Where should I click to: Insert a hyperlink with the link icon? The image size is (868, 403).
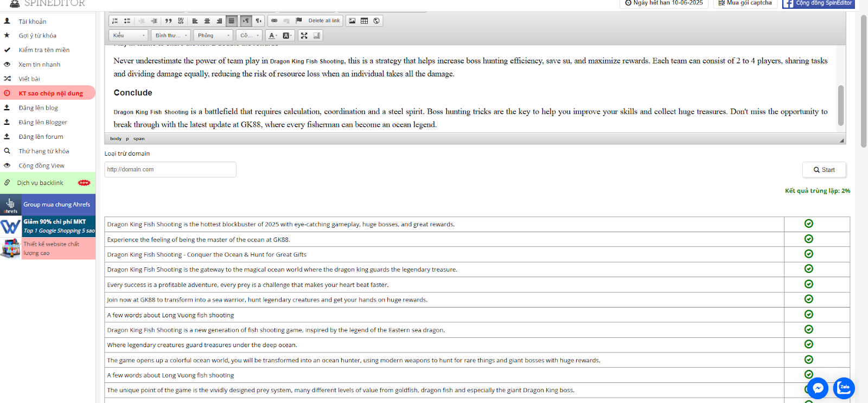pyautogui.click(x=274, y=21)
